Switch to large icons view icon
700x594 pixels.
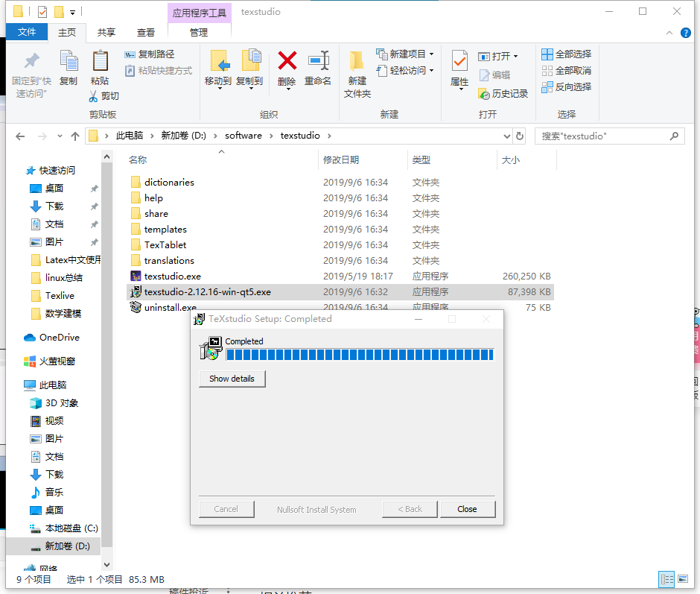click(683, 580)
